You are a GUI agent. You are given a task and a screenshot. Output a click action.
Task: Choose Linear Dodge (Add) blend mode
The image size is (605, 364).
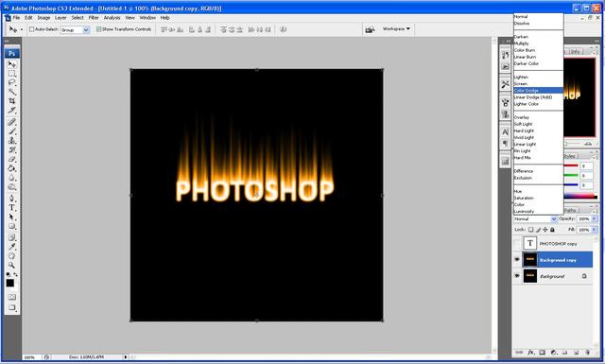coord(538,97)
